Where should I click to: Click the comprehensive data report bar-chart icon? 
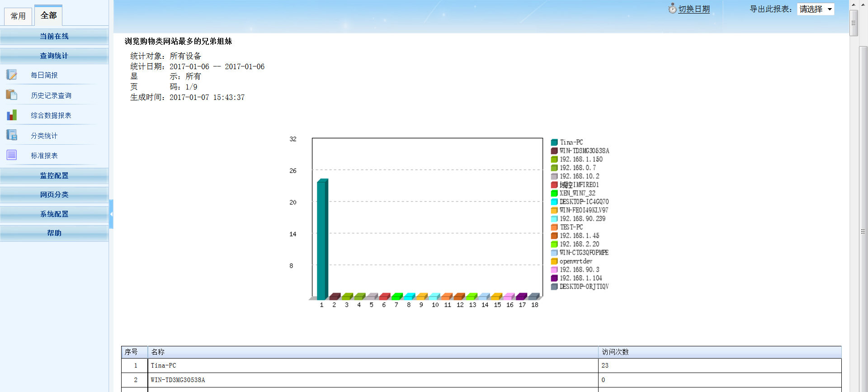pos(12,115)
